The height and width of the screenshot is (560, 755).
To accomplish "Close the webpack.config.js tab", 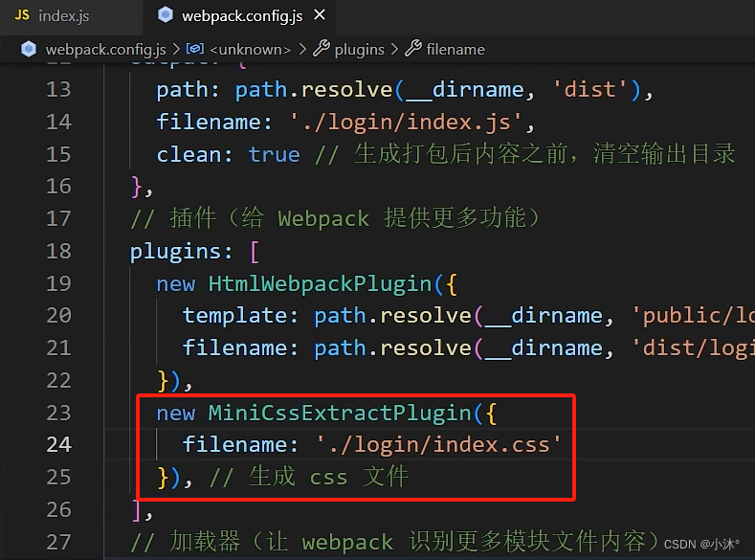I will click(x=320, y=15).
